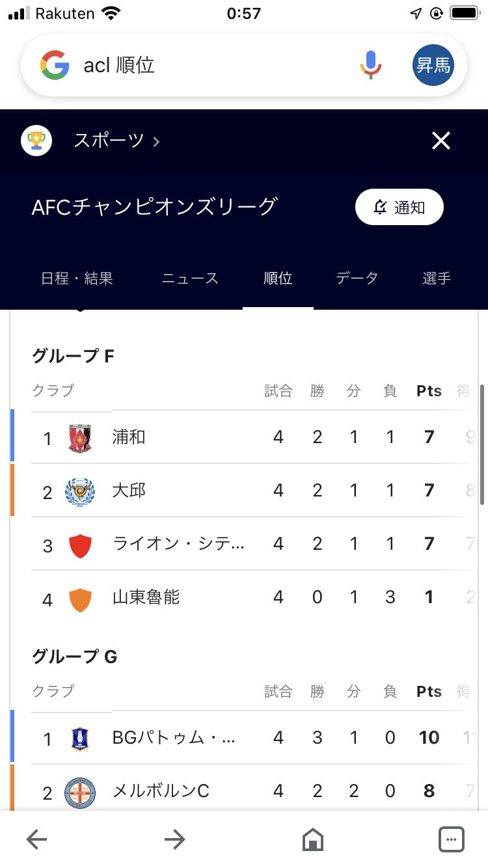The image size is (488, 868).
Task: Switch to the 日程・結果 tab
Action: click(x=77, y=278)
